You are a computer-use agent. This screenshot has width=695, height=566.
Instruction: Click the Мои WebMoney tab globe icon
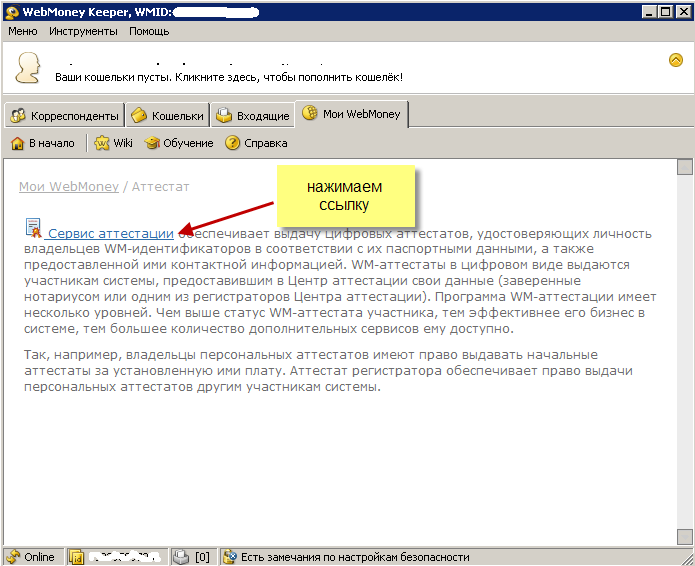tap(310, 113)
